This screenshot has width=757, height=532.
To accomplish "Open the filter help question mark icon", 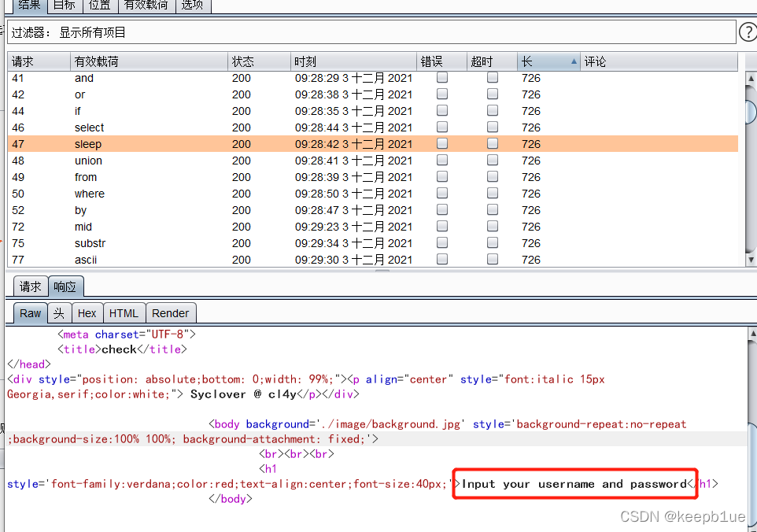I will click(x=748, y=32).
